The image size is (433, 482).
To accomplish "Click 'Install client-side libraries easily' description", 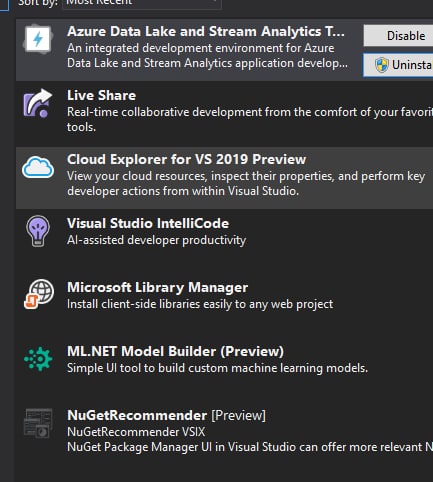I will (200, 304).
